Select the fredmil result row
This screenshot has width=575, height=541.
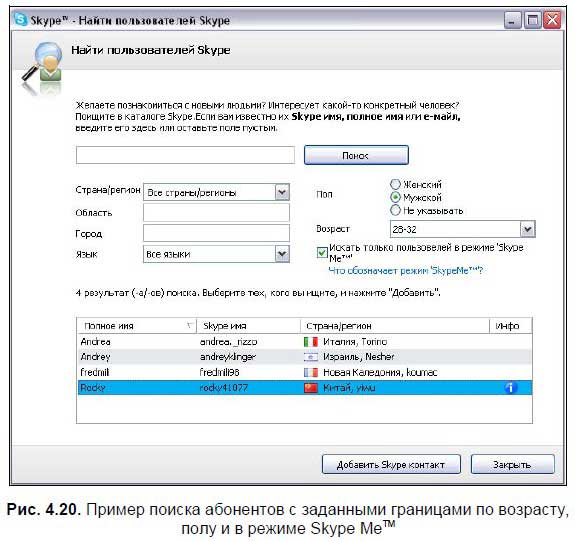click(x=304, y=373)
